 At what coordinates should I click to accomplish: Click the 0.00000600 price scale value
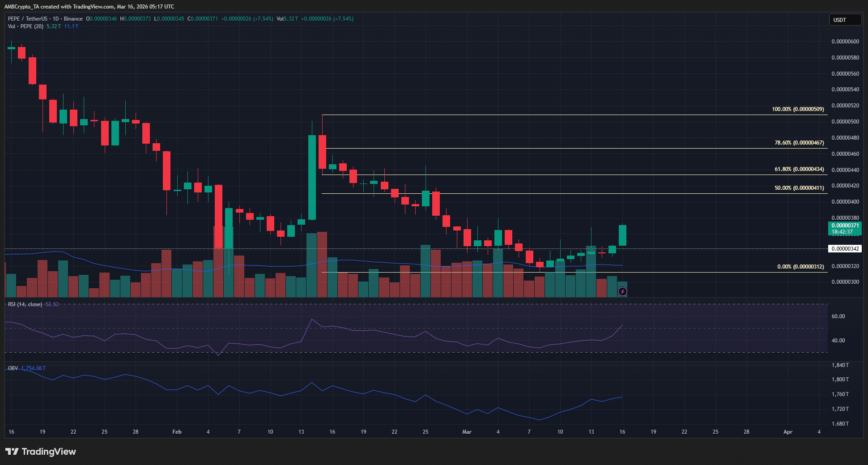845,42
